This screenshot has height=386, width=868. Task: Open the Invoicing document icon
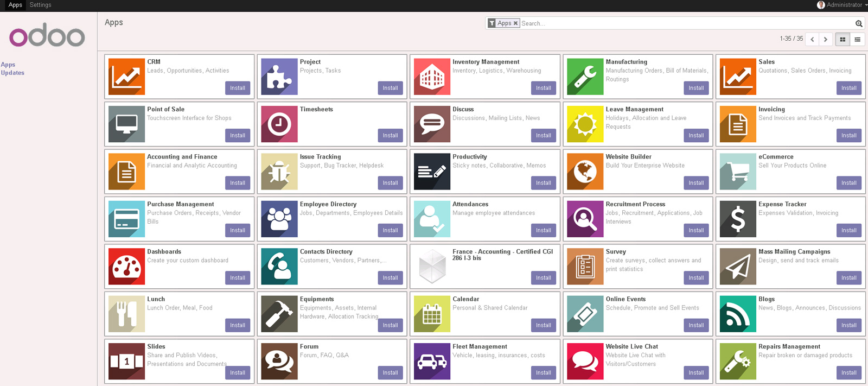738,124
